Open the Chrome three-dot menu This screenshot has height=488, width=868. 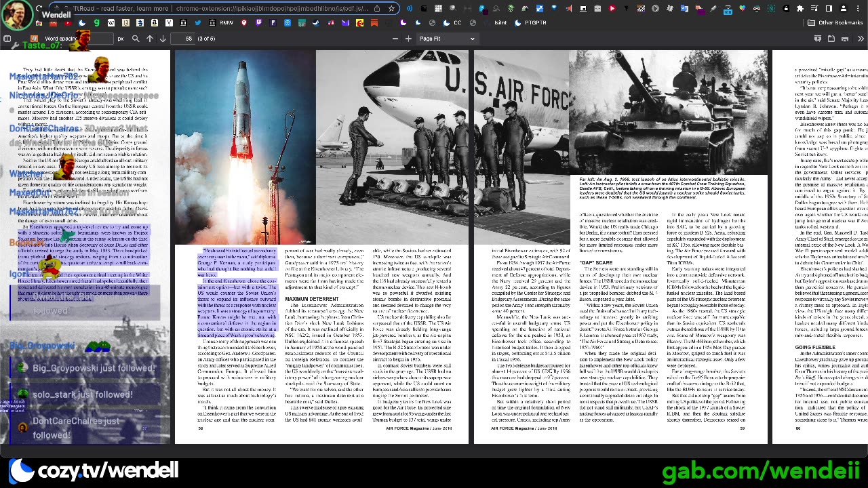point(858,9)
